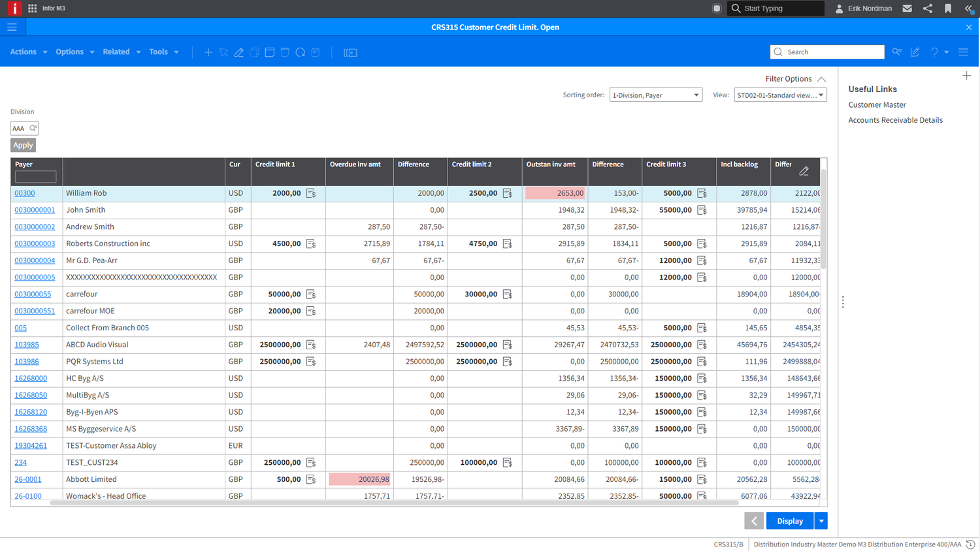Image resolution: width=980 pixels, height=551 pixels.
Task: Expand the help menu dropdown arrow
Action: coord(945,52)
